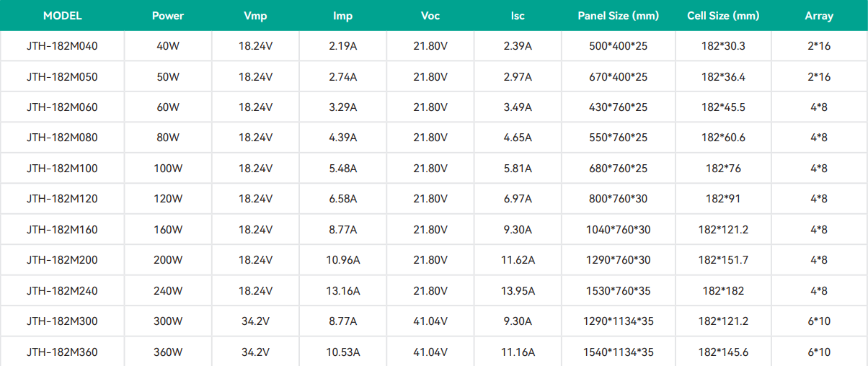Click the JTH-182M100 model cell

pos(62,169)
